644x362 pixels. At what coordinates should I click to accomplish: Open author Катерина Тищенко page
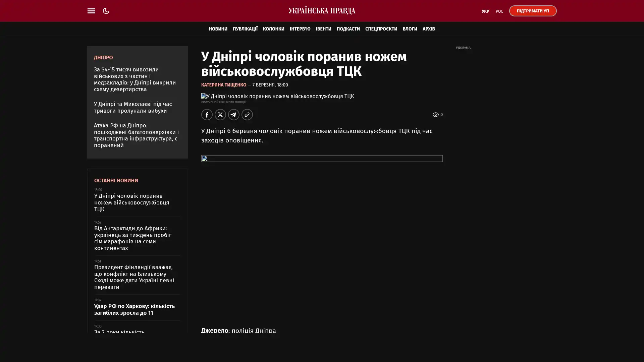coord(224,85)
